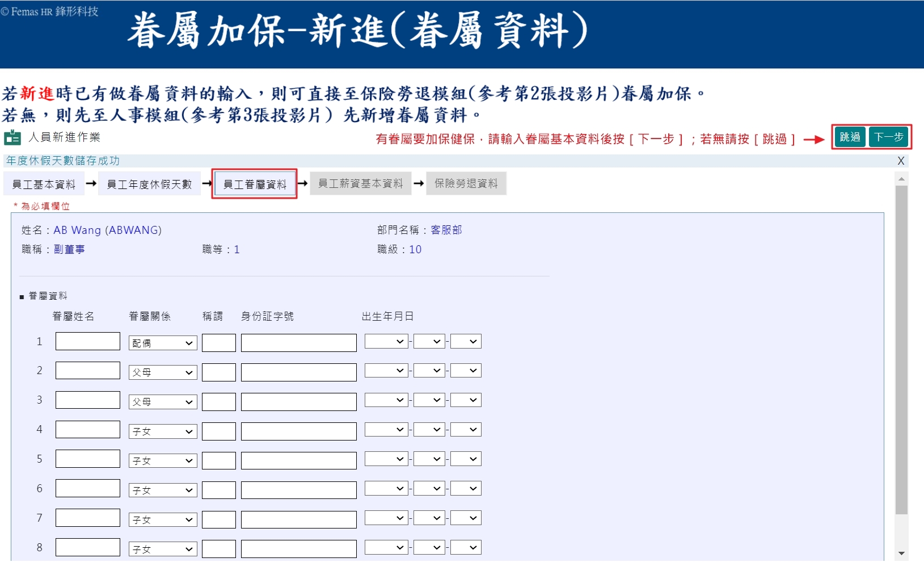Click row 2 身份証字號 ID field

click(x=298, y=371)
